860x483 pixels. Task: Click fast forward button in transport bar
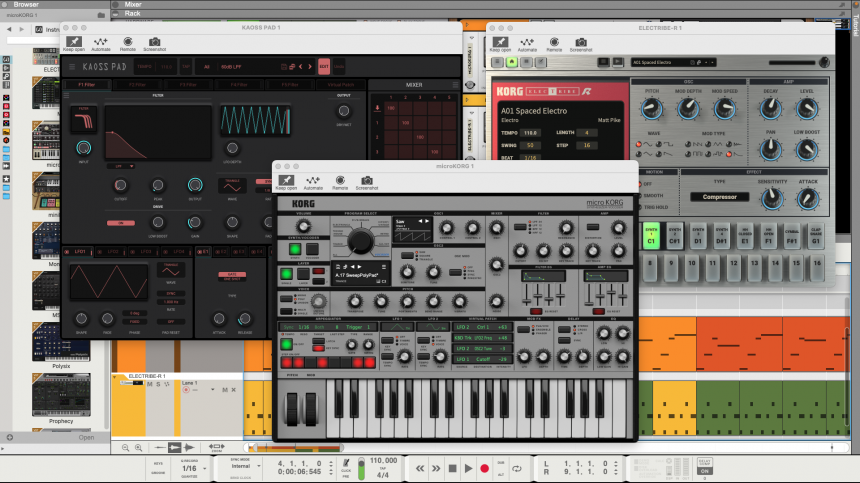point(435,469)
